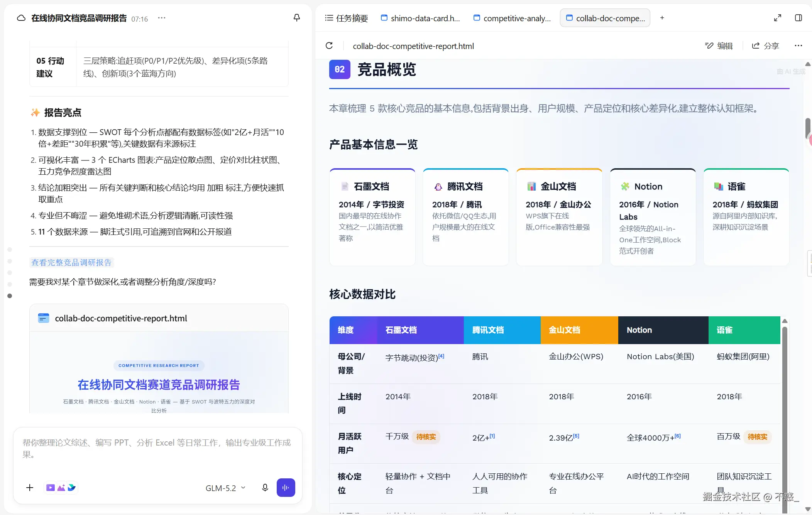The width and height of the screenshot is (812, 515).
Task: Click the 05 行动建议 row label
Action: tap(50, 67)
